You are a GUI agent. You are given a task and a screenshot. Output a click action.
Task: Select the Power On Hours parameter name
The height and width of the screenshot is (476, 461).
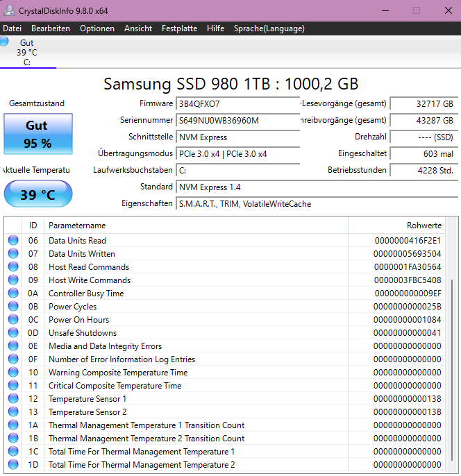[78, 320]
